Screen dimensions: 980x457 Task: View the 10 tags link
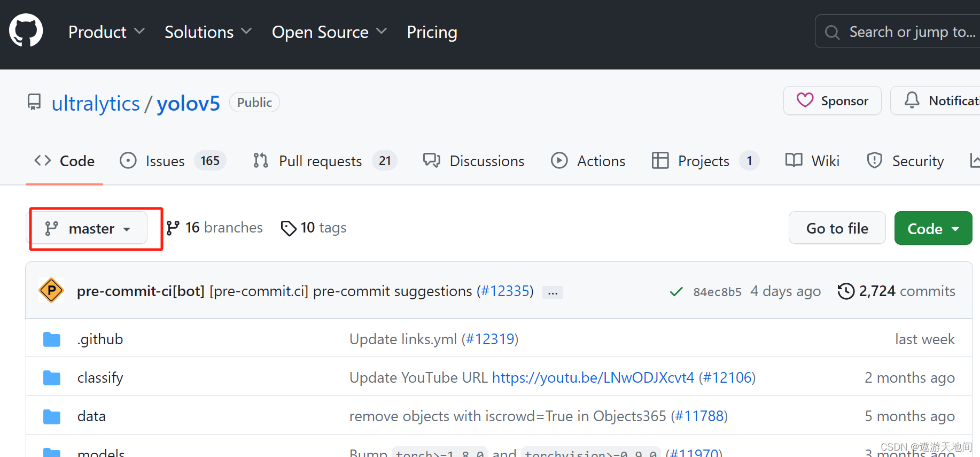point(314,228)
